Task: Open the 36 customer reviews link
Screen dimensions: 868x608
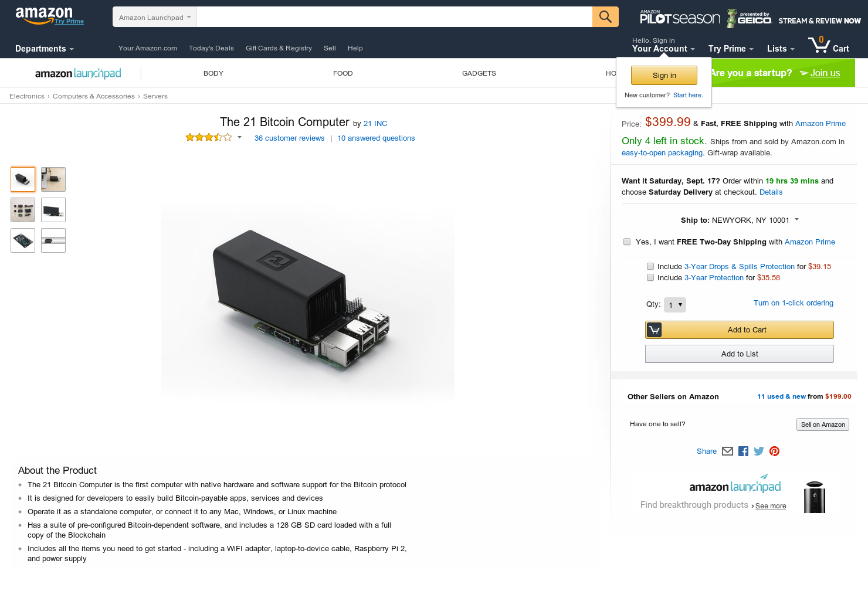Action: [289, 138]
